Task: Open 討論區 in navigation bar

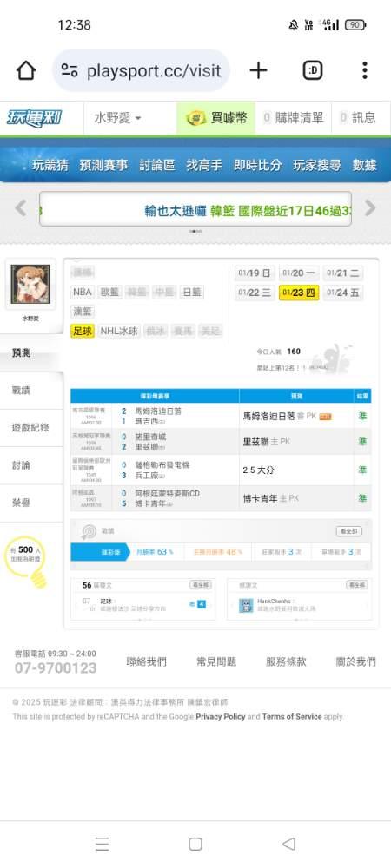Action: (x=157, y=165)
